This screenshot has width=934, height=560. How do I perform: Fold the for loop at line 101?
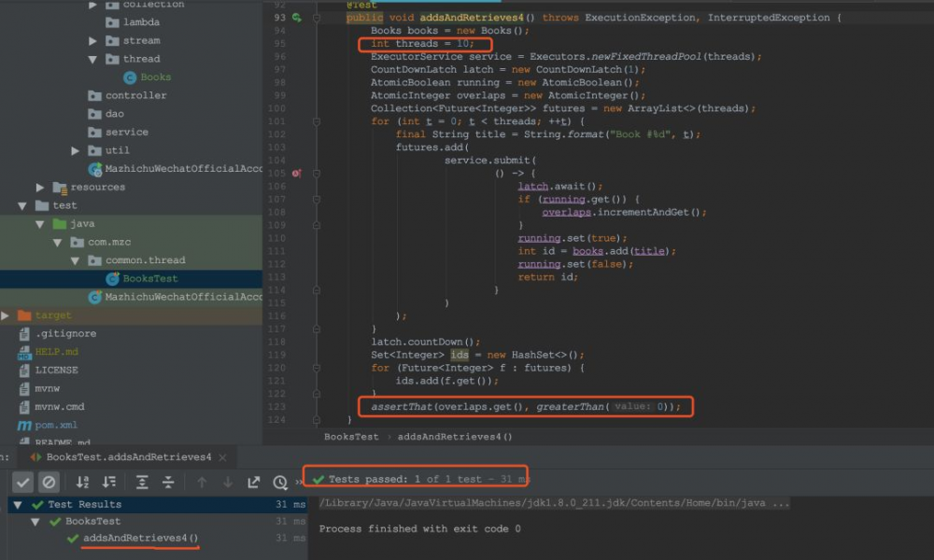tap(317, 121)
